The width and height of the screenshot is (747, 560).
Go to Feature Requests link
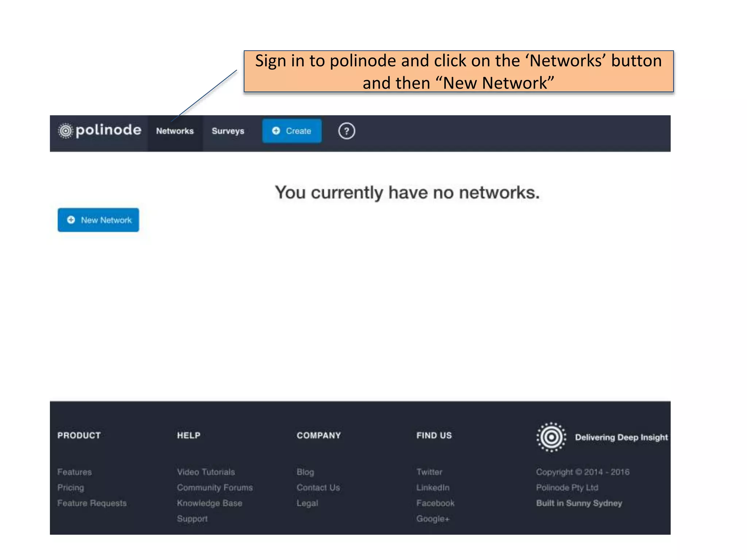92,503
